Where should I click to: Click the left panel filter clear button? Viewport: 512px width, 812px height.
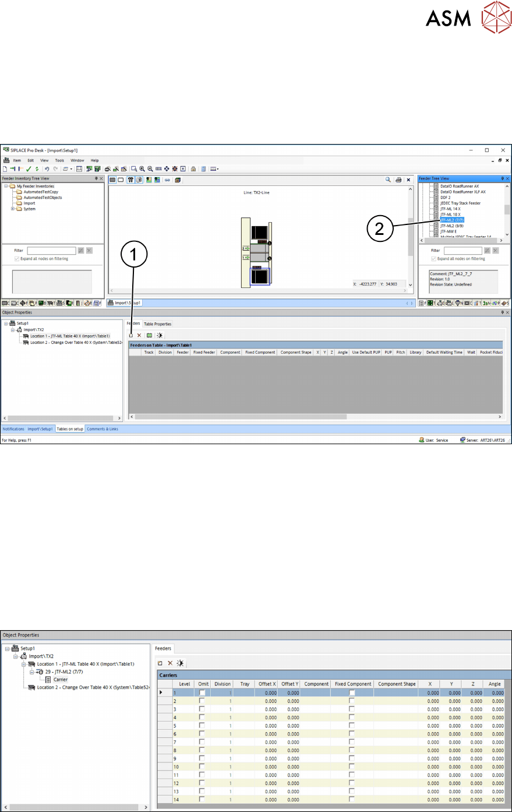[89, 250]
